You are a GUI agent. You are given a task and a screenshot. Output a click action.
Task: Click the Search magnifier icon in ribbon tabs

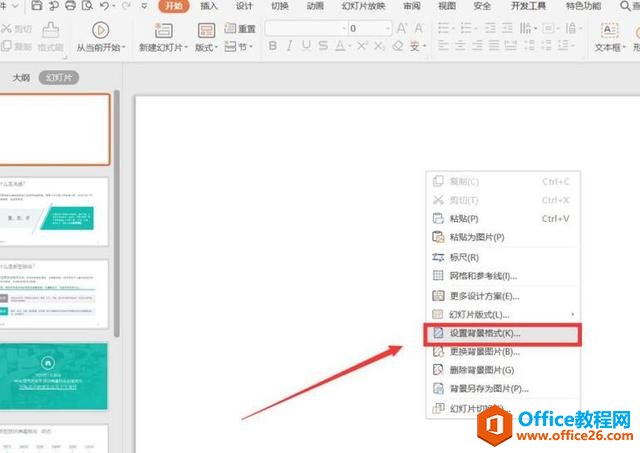[x=625, y=6]
